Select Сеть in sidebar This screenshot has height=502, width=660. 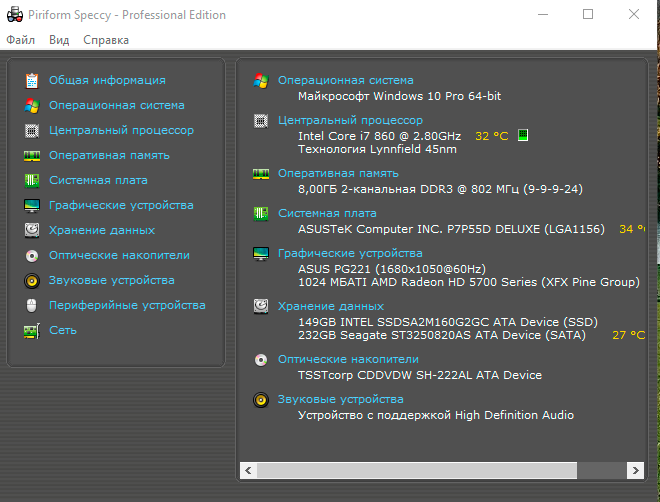[x=63, y=330]
